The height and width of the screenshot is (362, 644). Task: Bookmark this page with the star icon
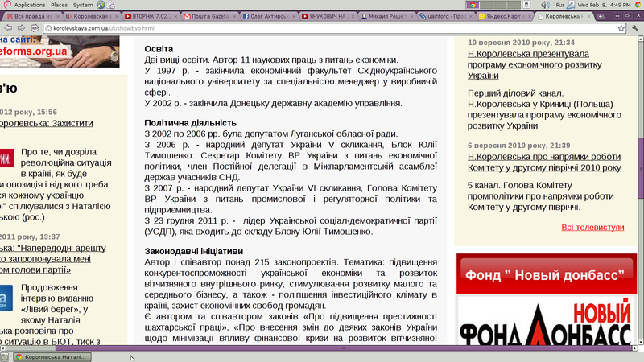coord(621,28)
